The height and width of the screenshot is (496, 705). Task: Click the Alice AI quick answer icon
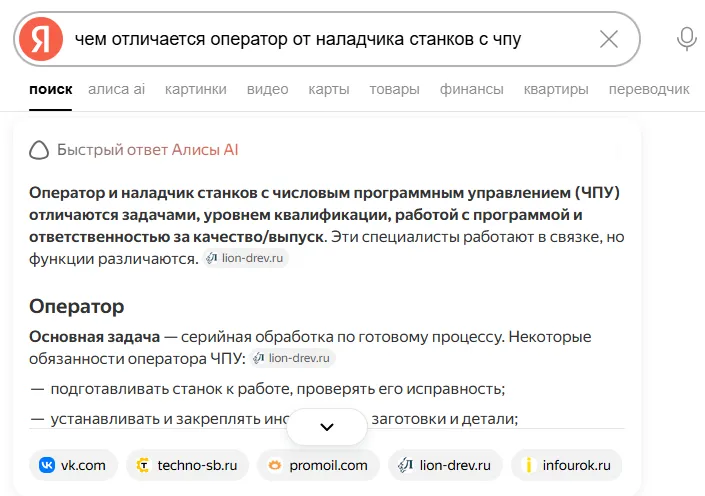coord(39,150)
